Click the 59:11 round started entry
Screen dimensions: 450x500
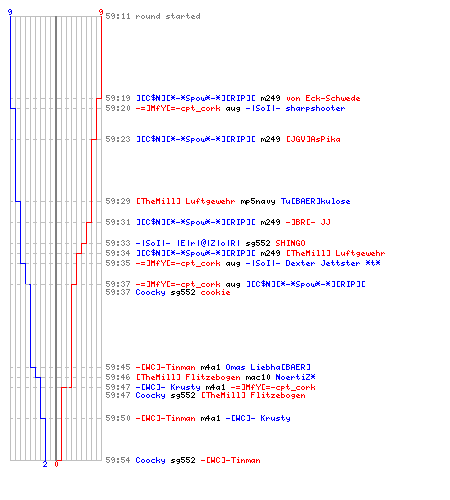click(153, 16)
